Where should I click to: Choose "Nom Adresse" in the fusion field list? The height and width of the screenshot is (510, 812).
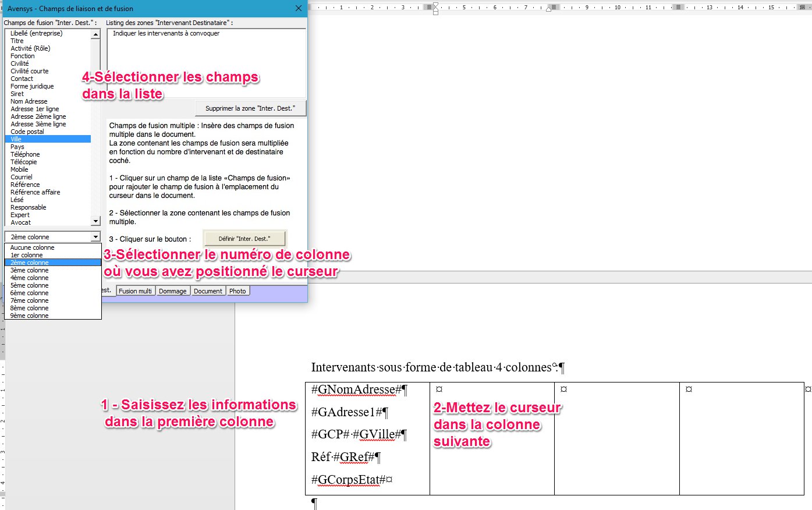pyautogui.click(x=29, y=101)
